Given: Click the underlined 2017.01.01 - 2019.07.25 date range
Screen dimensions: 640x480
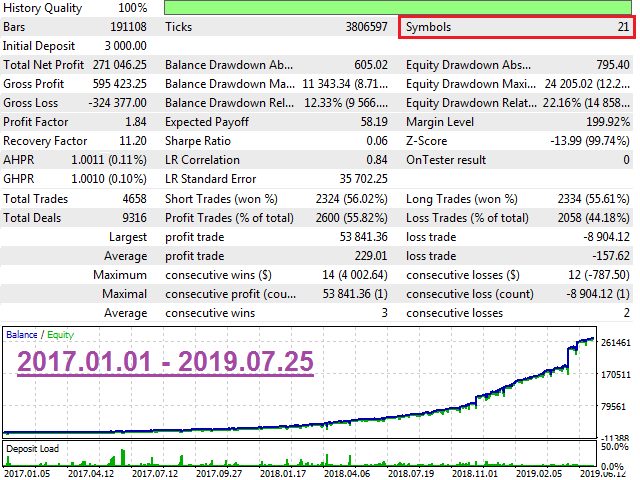Looking at the screenshot, I should click(x=165, y=361).
